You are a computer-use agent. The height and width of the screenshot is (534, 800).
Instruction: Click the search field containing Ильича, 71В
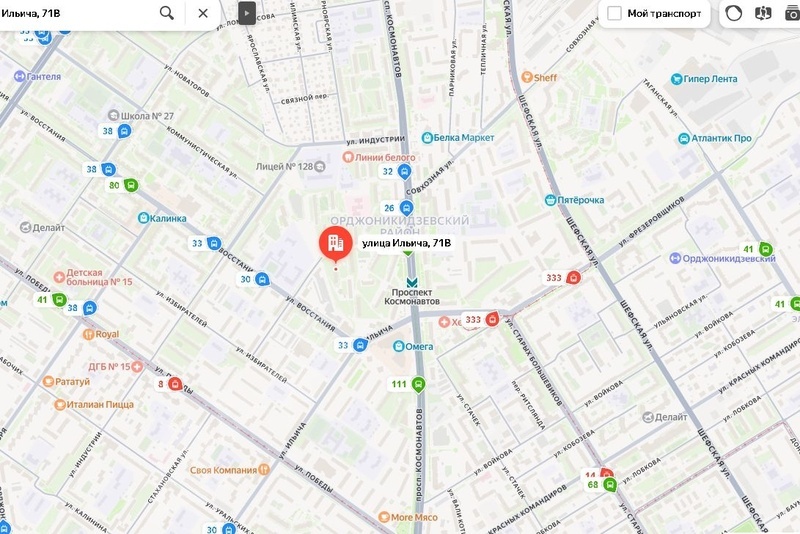pos(77,13)
